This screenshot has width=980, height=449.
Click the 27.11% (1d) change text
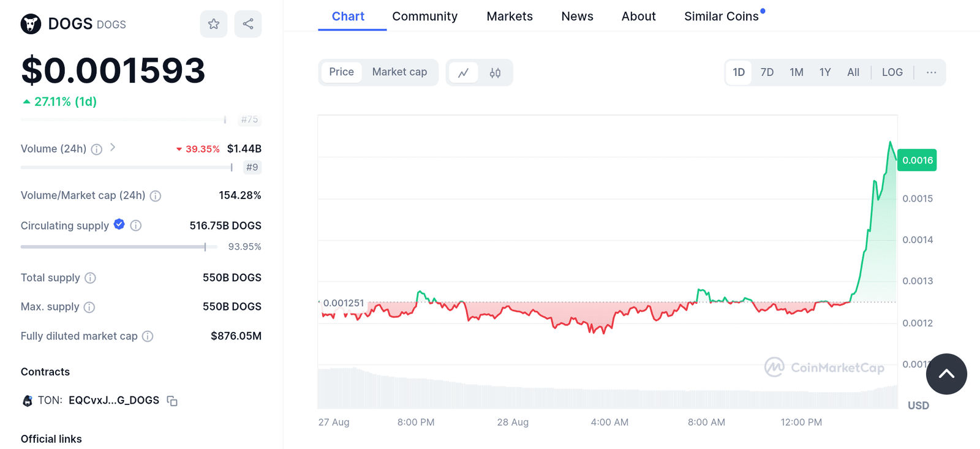pos(66,102)
